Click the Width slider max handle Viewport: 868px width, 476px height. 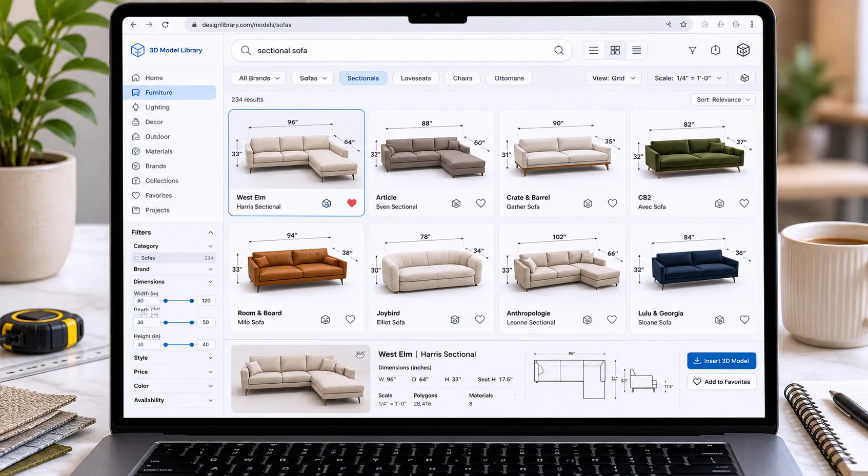coord(192,301)
